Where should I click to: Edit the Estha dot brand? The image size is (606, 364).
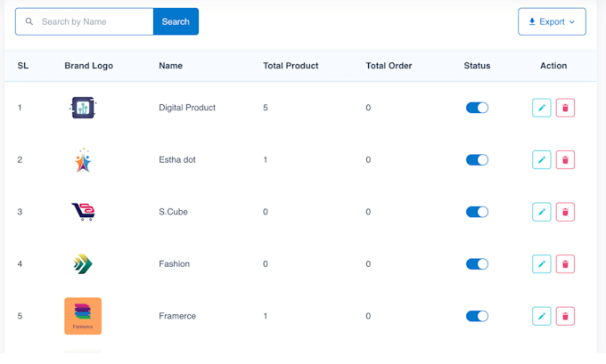pyautogui.click(x=542, y=160)
